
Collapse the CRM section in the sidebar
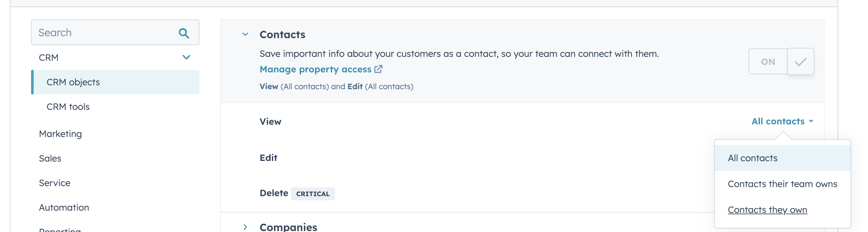coord(186,57)
